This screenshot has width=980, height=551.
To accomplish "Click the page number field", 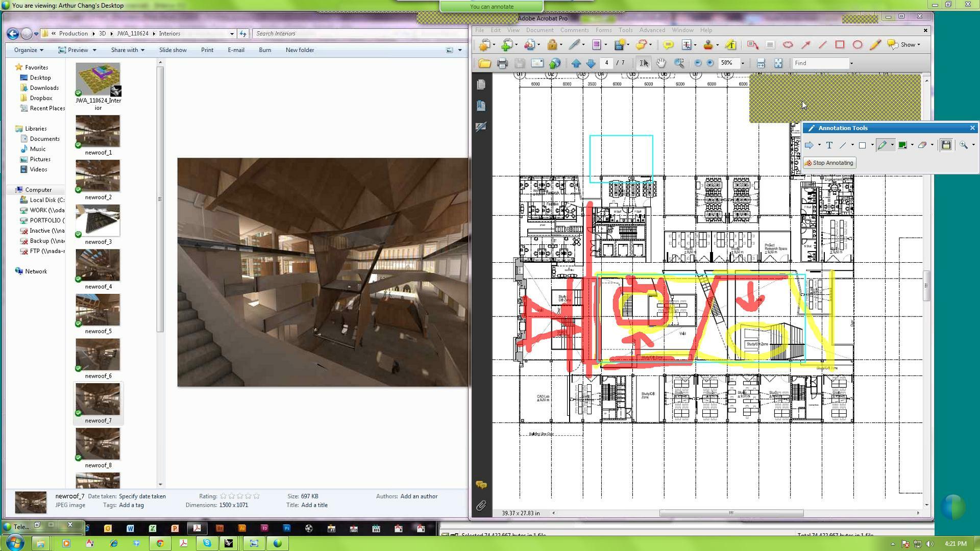I will click(x=606, y=63).
